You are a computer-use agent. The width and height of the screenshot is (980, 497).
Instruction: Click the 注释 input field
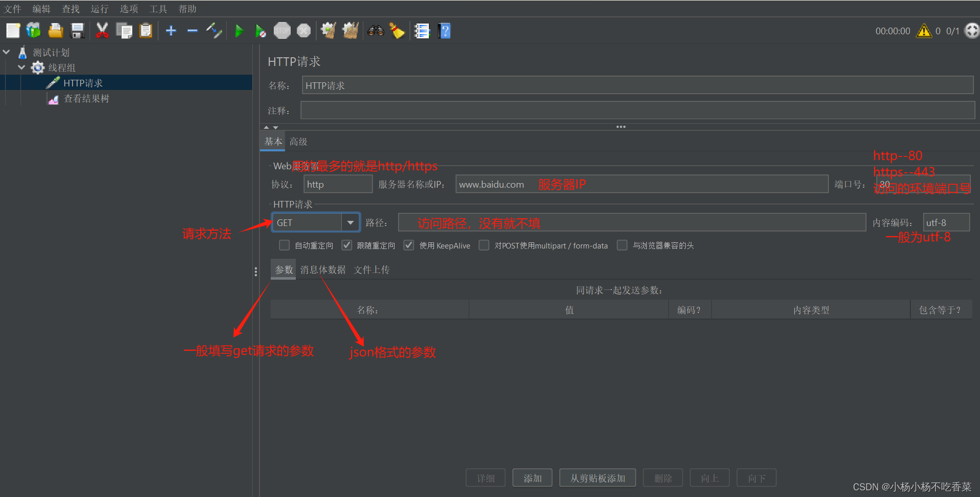pos(638,110)
